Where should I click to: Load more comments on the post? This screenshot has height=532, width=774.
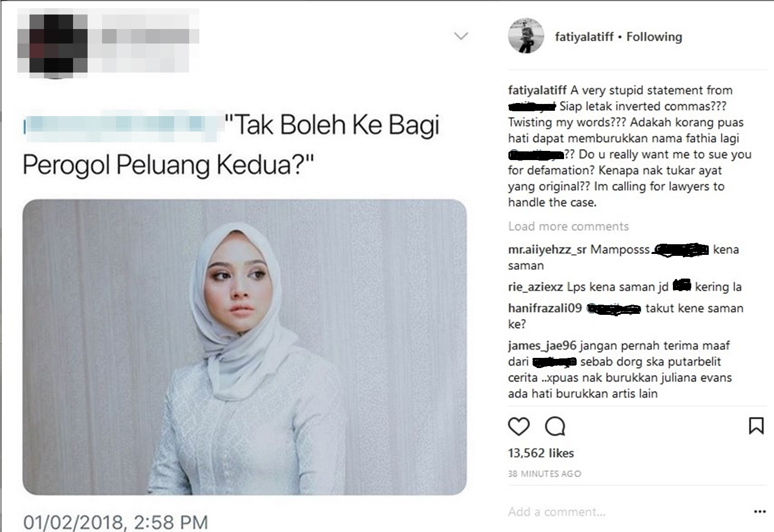coord(568,226)
